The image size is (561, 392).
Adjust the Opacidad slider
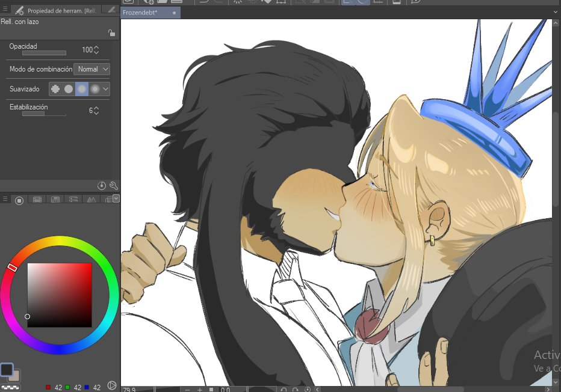click(44, 53)
